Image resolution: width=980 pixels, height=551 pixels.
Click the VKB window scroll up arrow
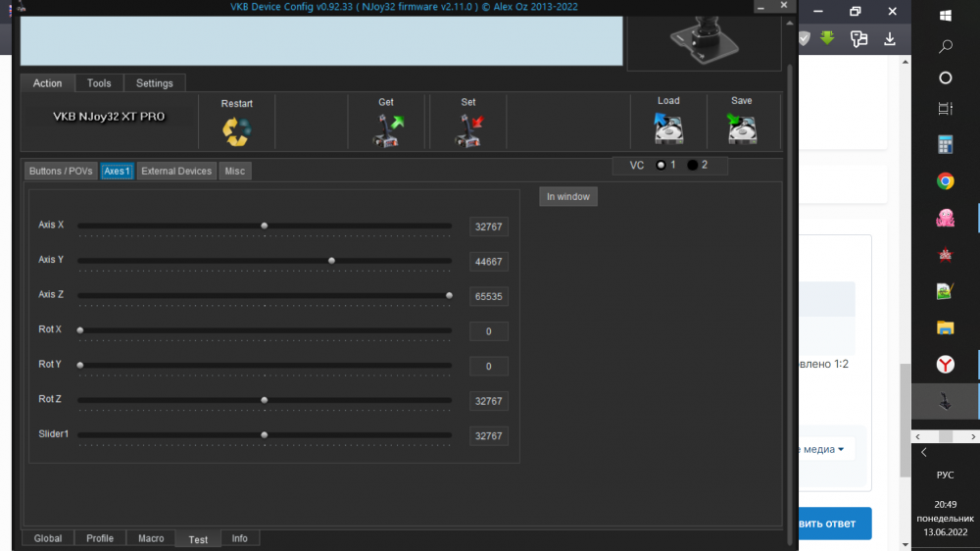(x=789, y=24)
